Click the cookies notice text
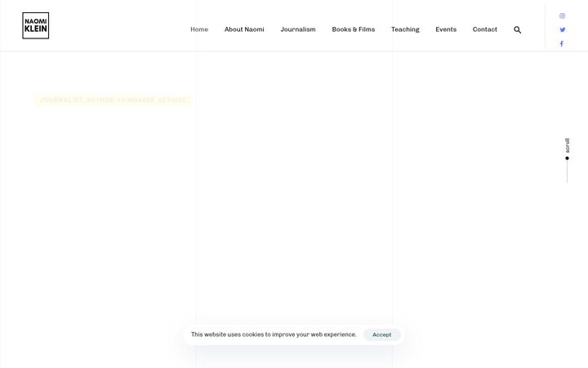Image resolution: width=588 pixels, height=368 pixels. click(x=274, y=334)
